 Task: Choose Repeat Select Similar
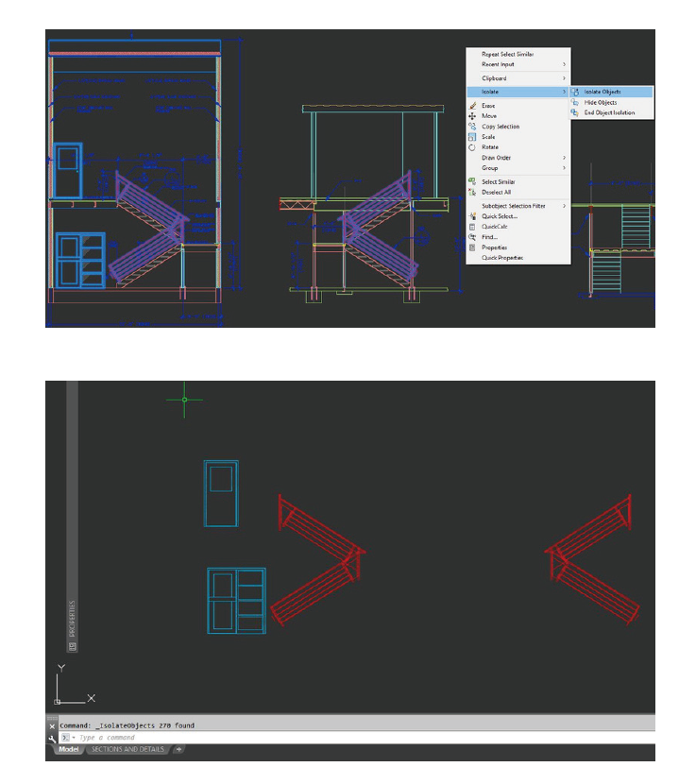point(518,54)
